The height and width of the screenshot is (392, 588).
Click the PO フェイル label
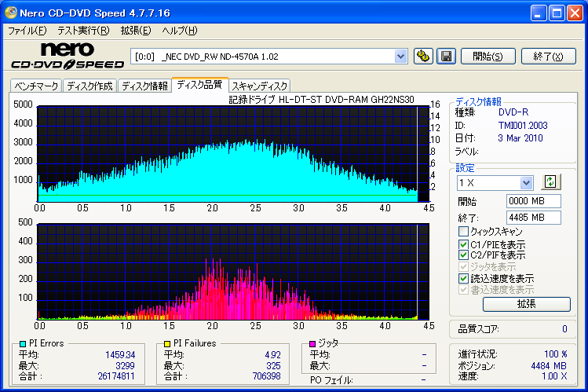pos(331,380)
